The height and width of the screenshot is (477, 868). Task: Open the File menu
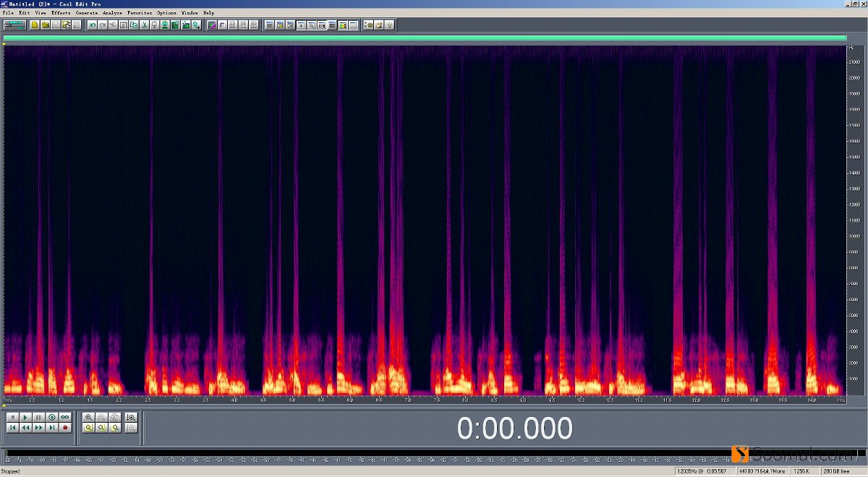pyautogui.click(x=7, y=13)
